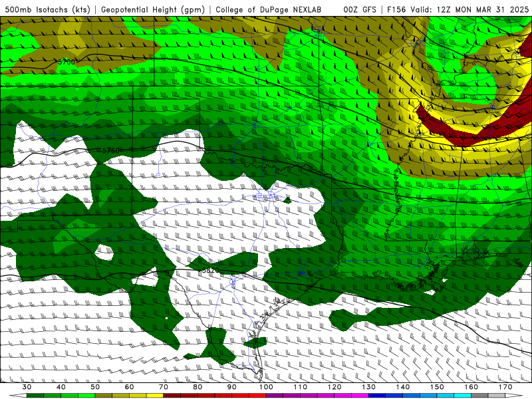
Task: Click the 110 knot legend value
Action: pyautogui.click(x=301, y=387)
